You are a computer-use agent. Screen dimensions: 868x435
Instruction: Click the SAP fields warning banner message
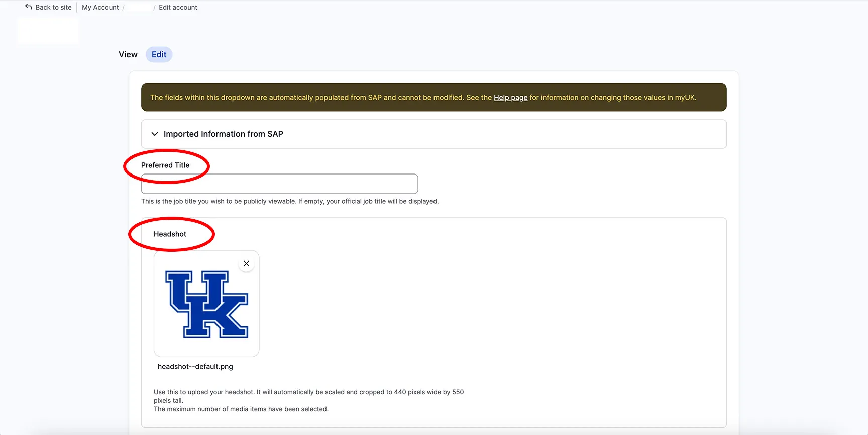click(423, 98)
